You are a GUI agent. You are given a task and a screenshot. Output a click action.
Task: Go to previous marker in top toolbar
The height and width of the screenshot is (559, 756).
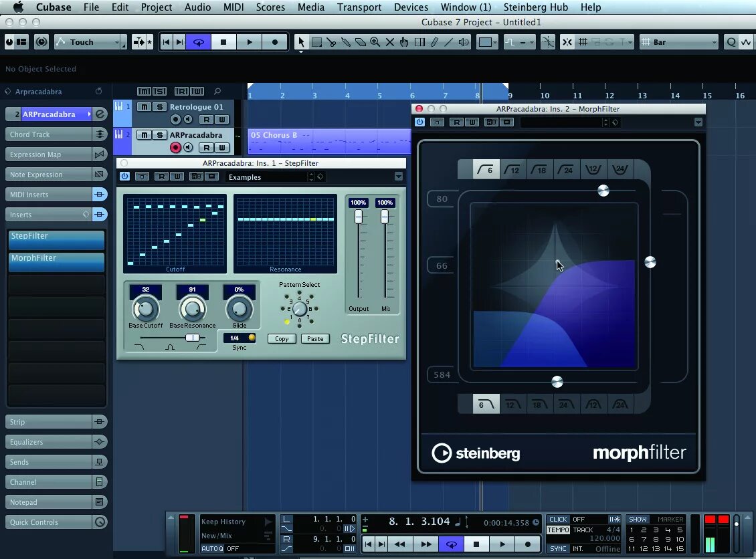pyautogui.click(x=167, y=42)
